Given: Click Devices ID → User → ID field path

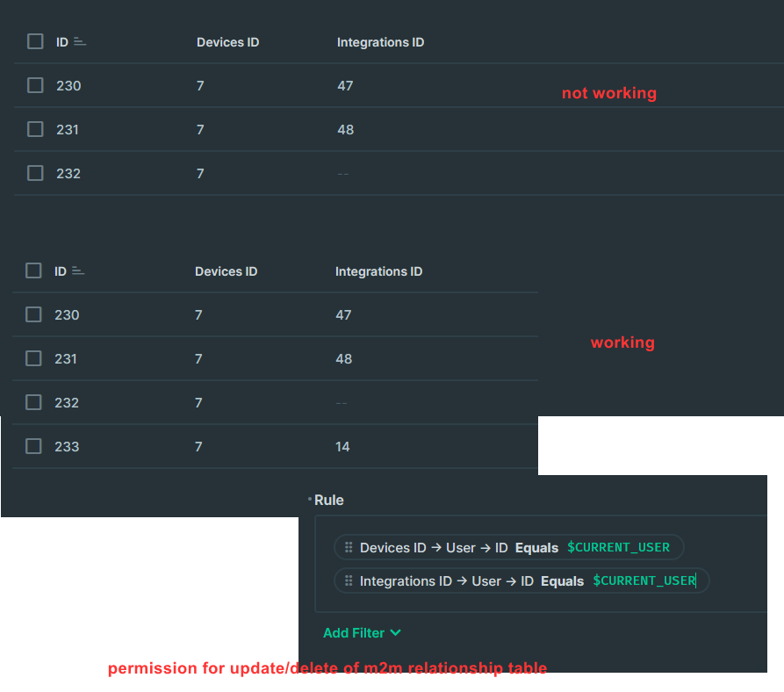Looking at the screenshot, I should (x=434, y=548).
